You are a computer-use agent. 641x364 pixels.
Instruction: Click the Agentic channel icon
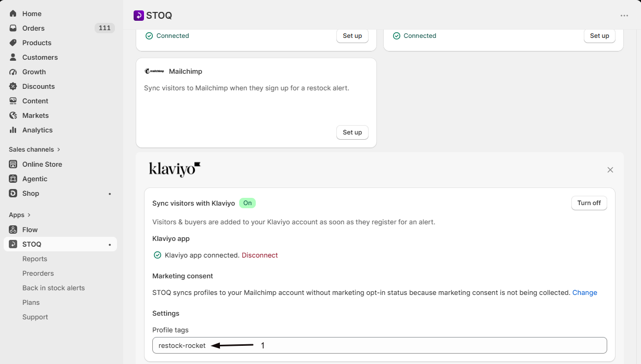pos(13,179)
